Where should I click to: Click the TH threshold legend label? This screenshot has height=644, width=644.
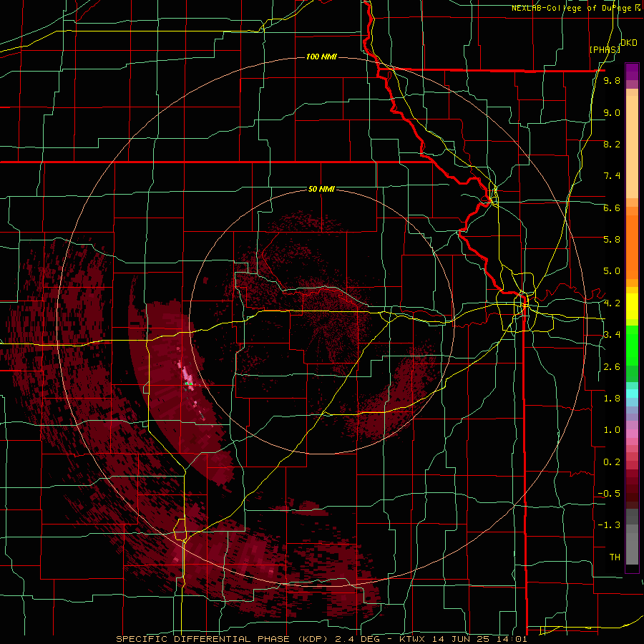615,557
